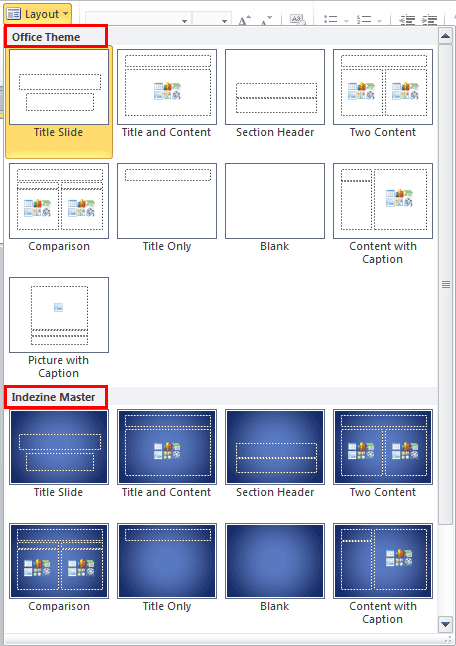The image size is (456, 646).
Task: Choose Indezine Master Title Only layout
Action: tap(167, 568)
